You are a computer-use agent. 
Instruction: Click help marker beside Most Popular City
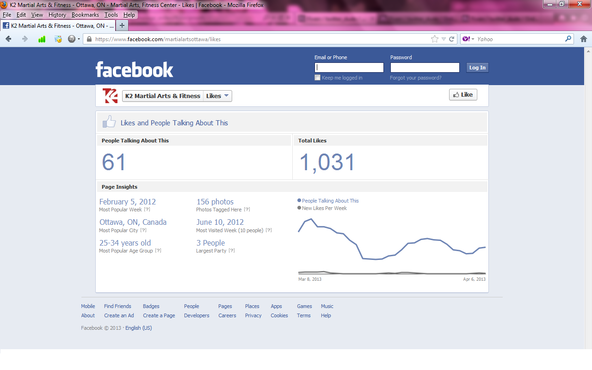(x=143, y=230)
